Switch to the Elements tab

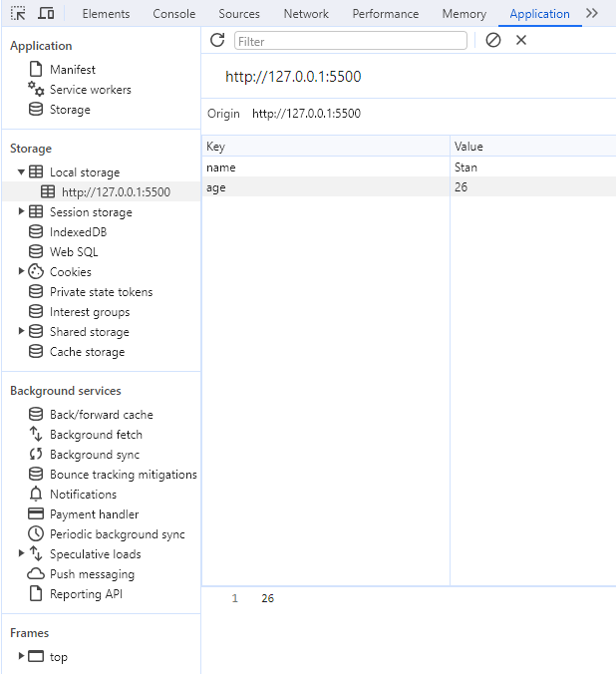(x=106, y=14)
